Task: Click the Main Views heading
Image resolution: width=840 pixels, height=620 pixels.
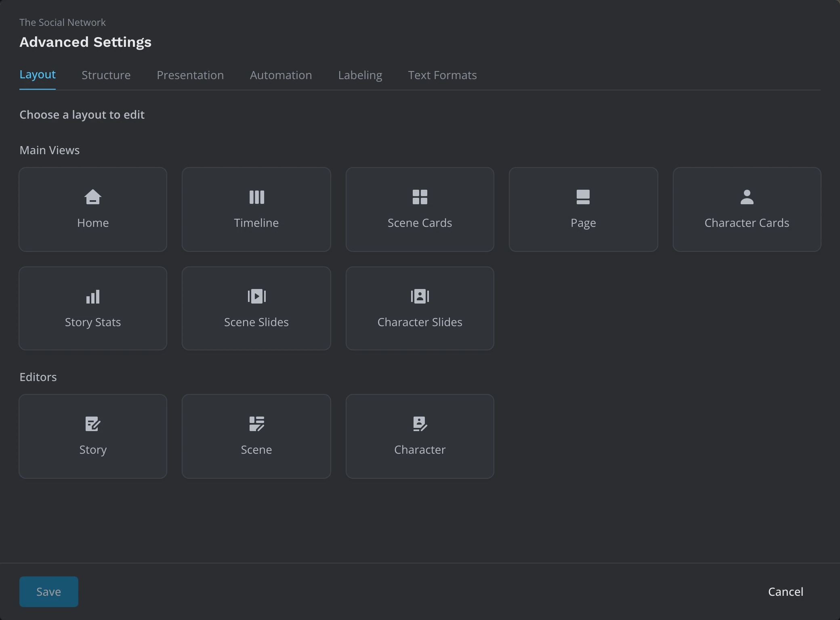Action: point(50,150)
